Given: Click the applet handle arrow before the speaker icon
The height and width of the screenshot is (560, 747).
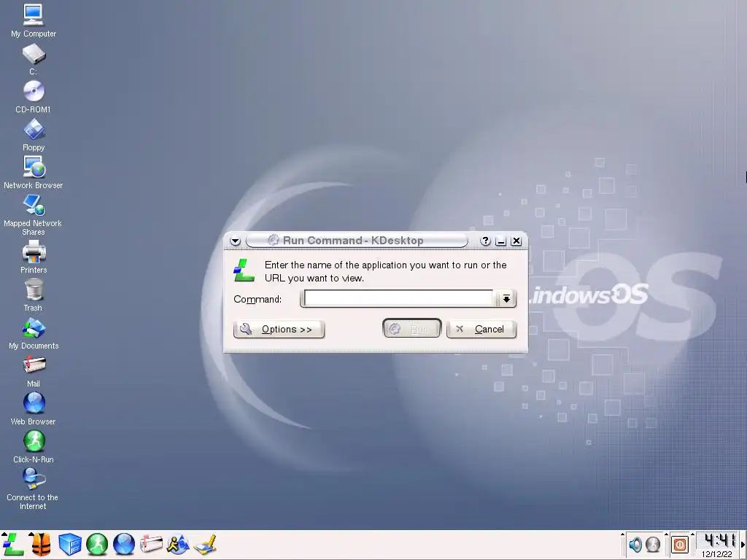Looking at the screenshot, I should [x=623, y=534].
